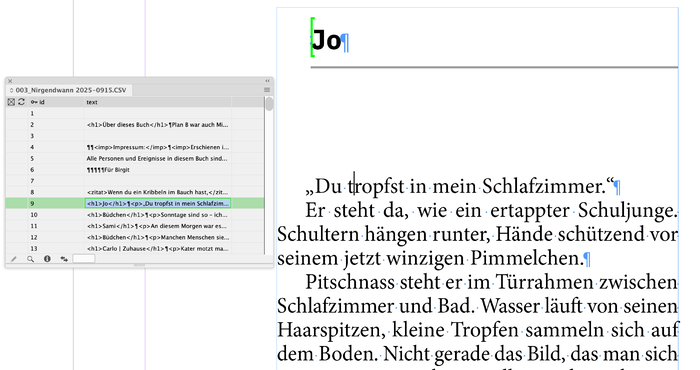Select the cell "<zitat>Wenn du ein Kribbeln im Bauch"
Image resolution: width=700 pixels, height=370 pixels.
coord(158,192)
